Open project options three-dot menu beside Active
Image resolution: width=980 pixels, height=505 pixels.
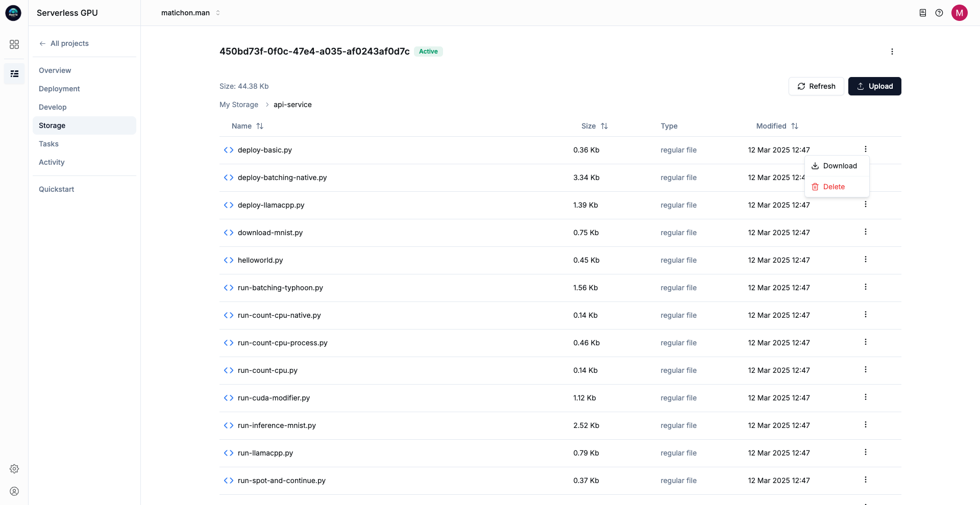[892, 52]
